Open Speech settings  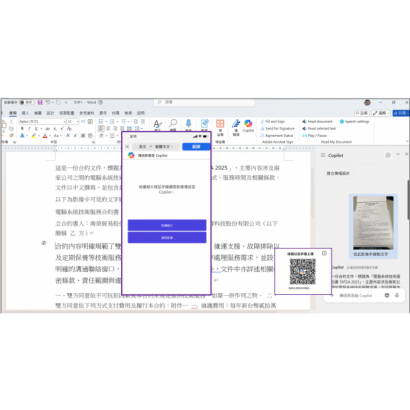click(x=354, y=122)
